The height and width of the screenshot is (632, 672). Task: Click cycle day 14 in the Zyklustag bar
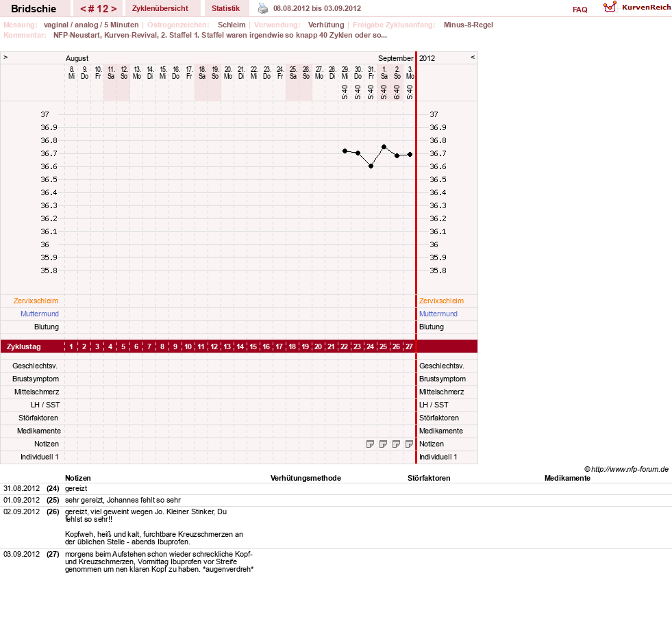(x=240, y=346)
